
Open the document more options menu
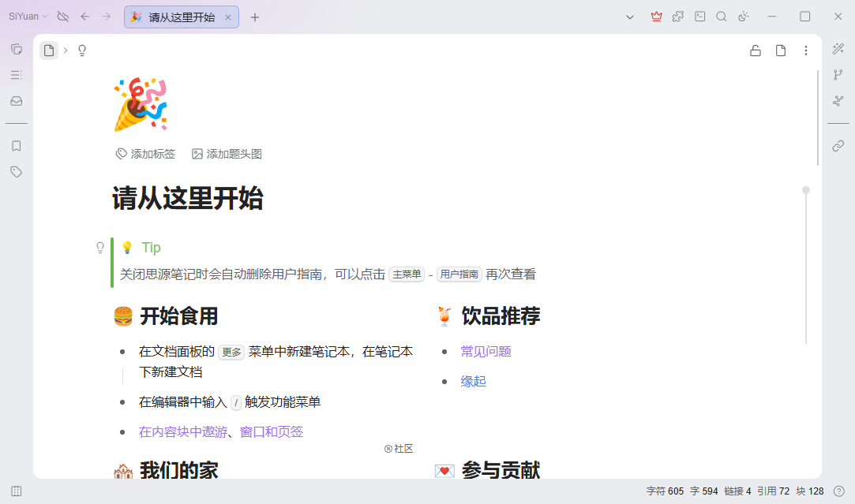806,50
